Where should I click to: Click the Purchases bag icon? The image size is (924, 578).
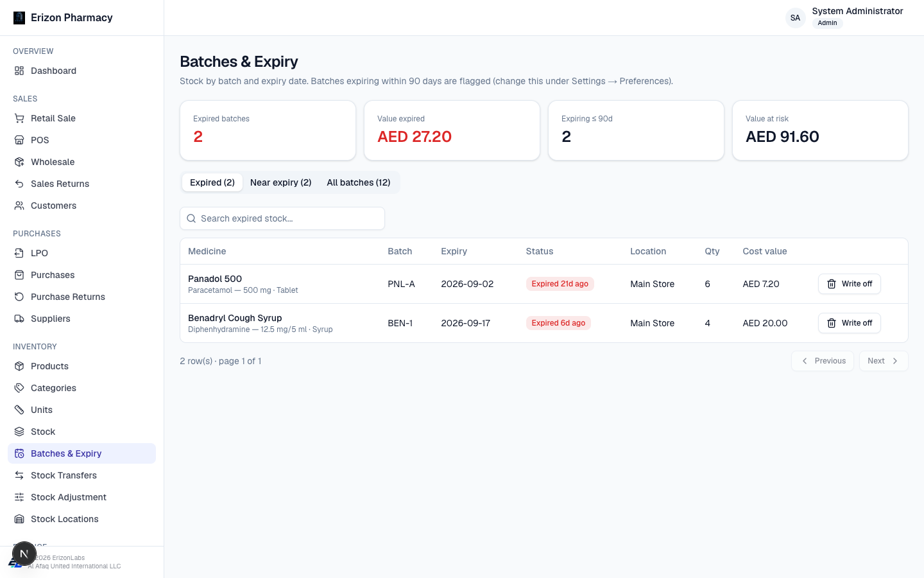coord(19,275)
